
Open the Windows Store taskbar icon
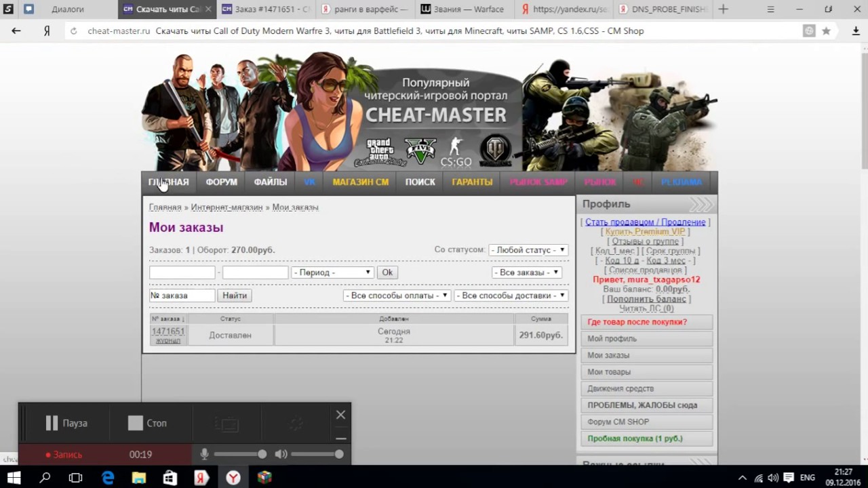pos(170,477)
